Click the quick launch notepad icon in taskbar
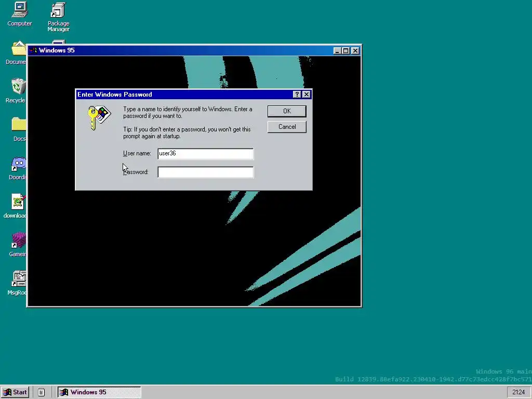 pos(41,392)
